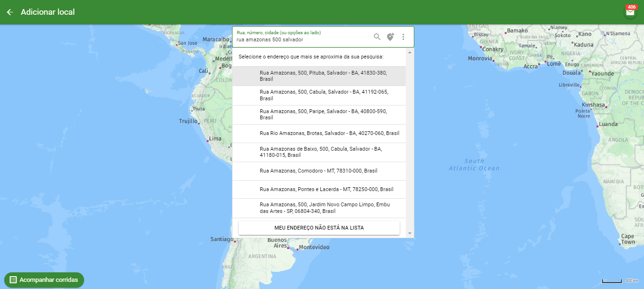Click the Adicionar local header title
This screenshot has width=644, height=289.
point(48,12)
